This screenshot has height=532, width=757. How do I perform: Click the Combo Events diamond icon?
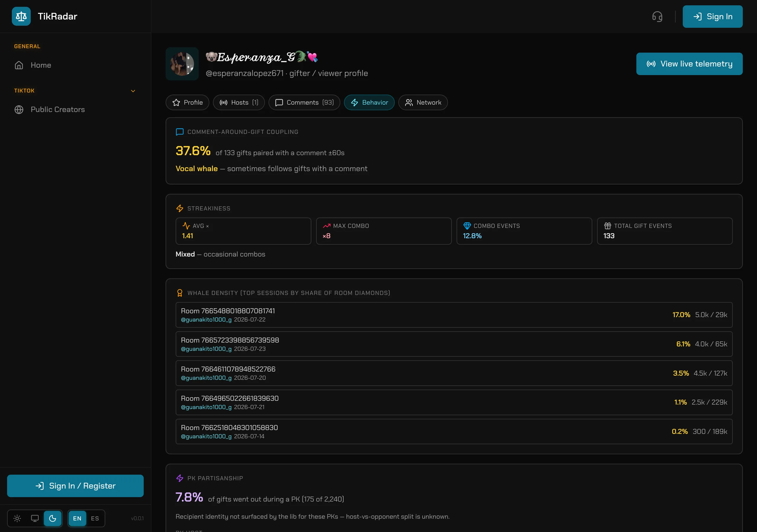coord(467,226)
